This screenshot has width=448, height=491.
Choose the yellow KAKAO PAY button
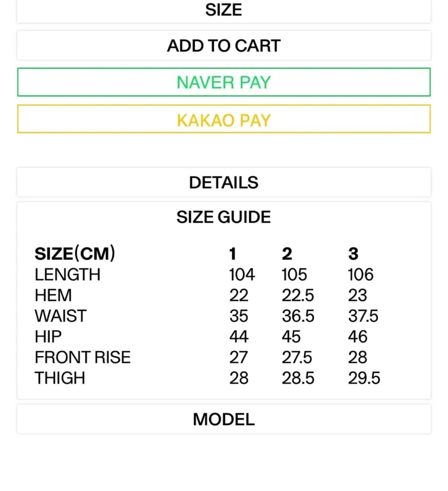tap(223, 120)
